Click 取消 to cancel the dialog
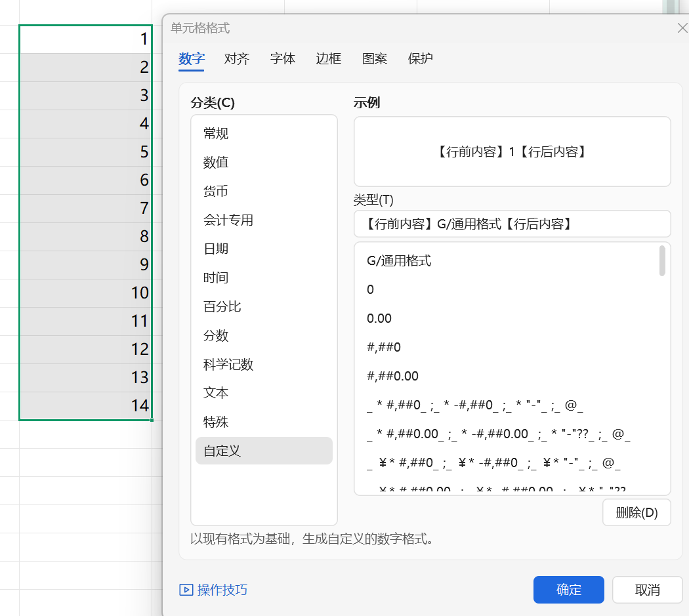The image size is (689, 616). (647, 590)
